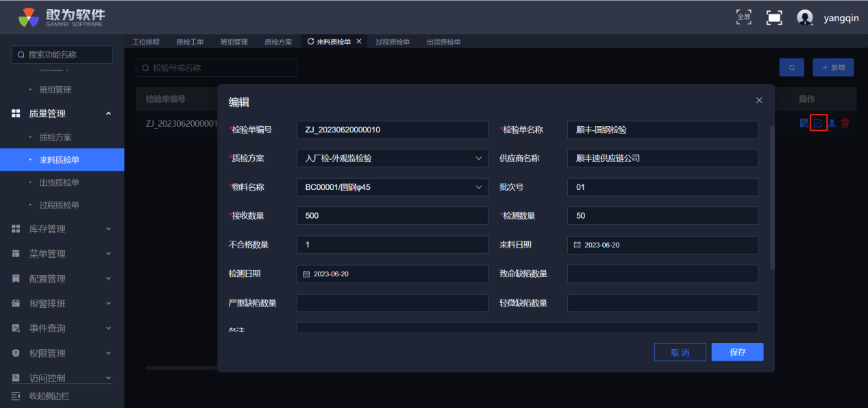Click the 不合格数量 input field
The height and width of the screenshot is (408, 868).
point(393,245)
